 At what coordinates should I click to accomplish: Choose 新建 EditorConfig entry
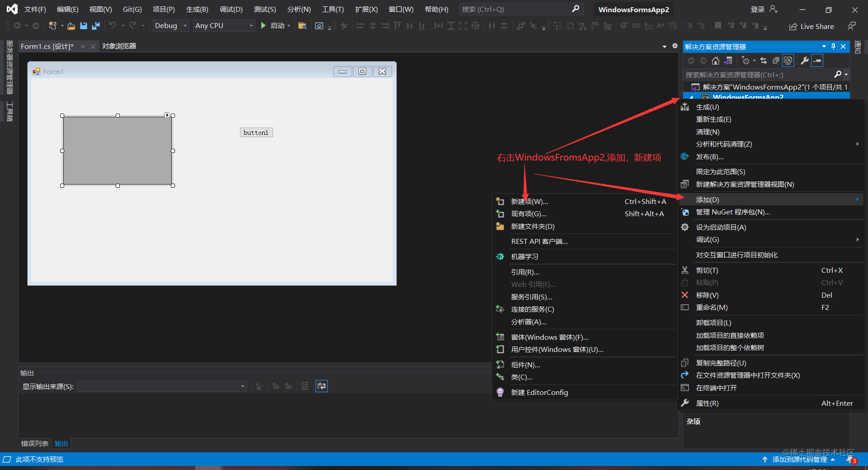585,392
